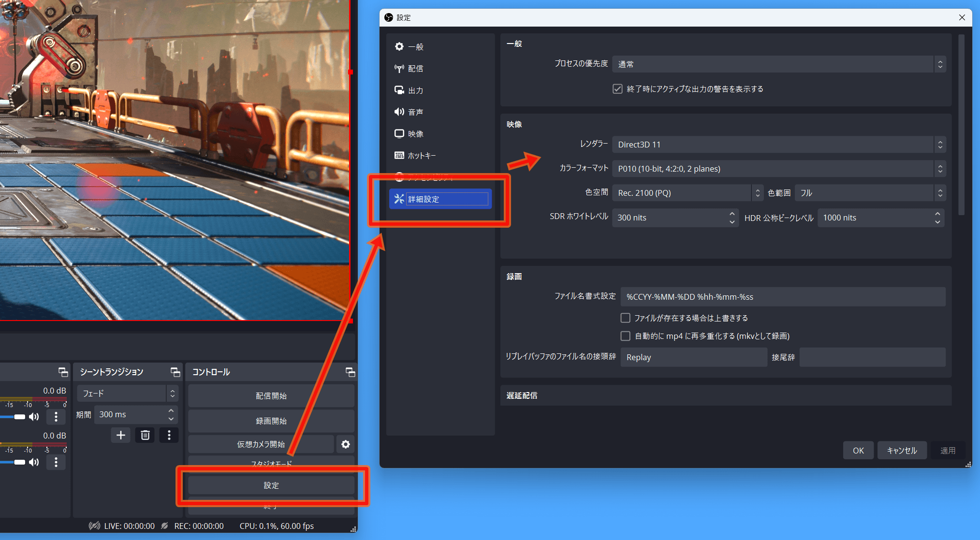
Task: Click the gear icon beside 一般
Action: 399,47
